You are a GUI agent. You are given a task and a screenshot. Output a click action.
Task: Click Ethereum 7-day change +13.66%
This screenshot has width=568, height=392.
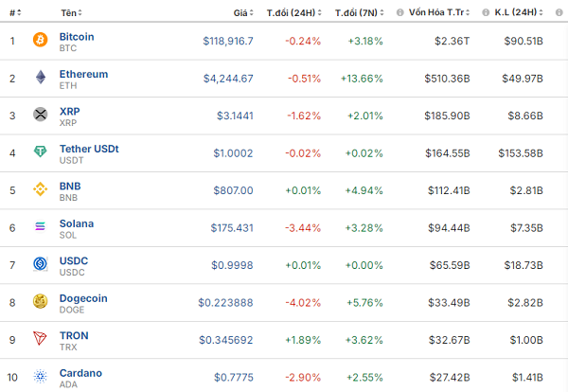pyautogui.click(x=362, y=79)
